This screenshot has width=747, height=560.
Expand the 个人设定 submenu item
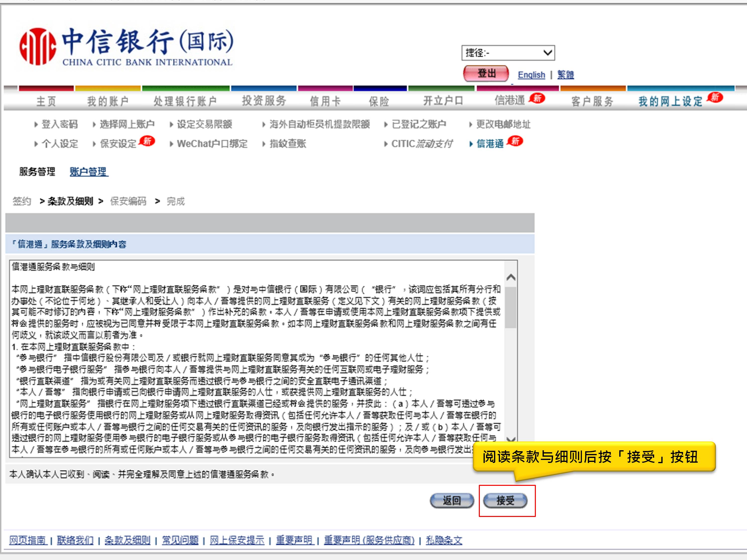coord(60,144)
